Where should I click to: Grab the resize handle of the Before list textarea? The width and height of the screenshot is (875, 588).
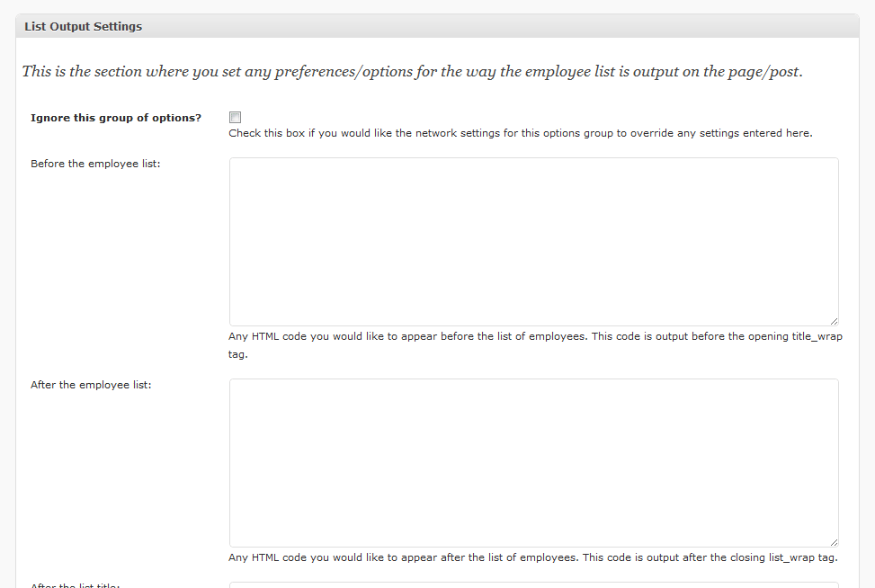point(834,321)
